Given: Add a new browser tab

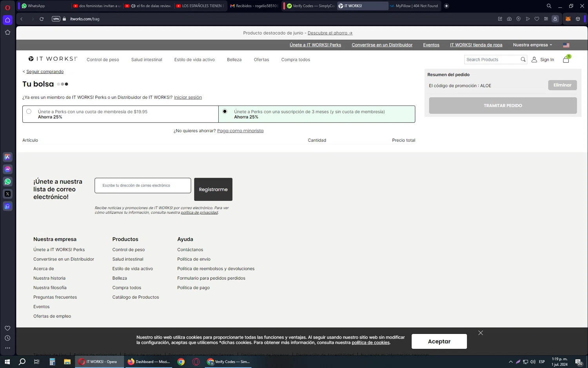Looking at the screenshot, I should tap(446, 6).
